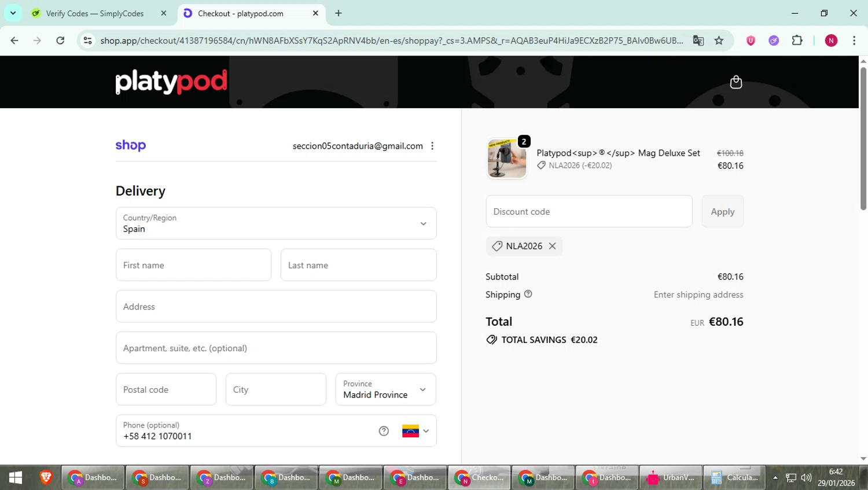This screenshot has width=868, height=490.
Task: Open the shopping bag cart icon
Action: point(735,82)
